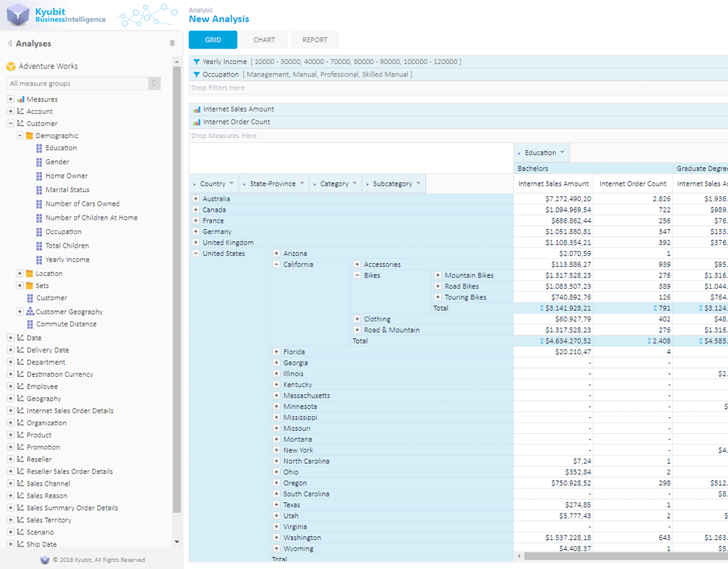Switch to the CHART tab

(x=264, y=40)
